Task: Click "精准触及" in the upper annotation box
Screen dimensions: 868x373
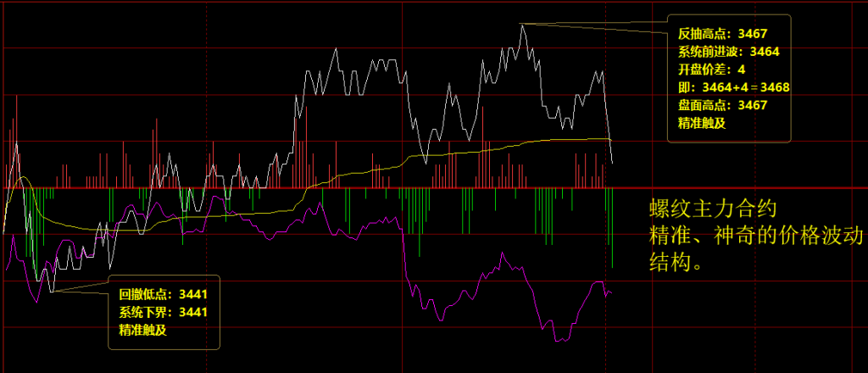Action: 702,123
